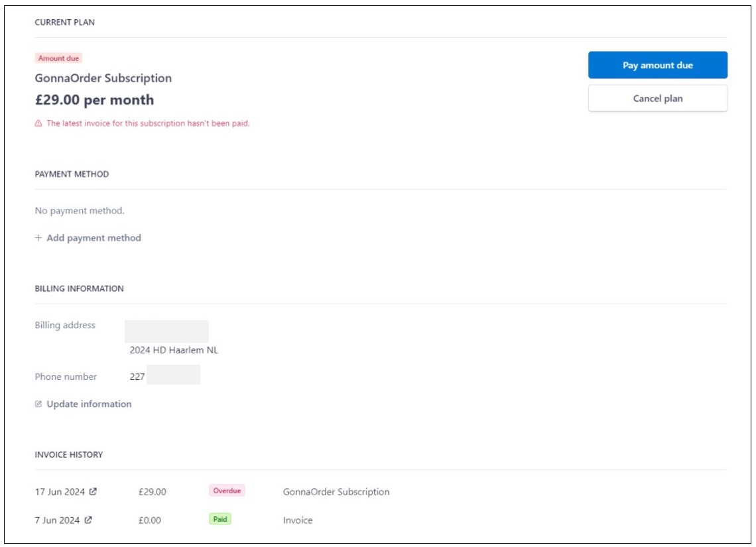
Task: Open the 7 Jun 2024 invoice external link icon
Action: point(88,520)
